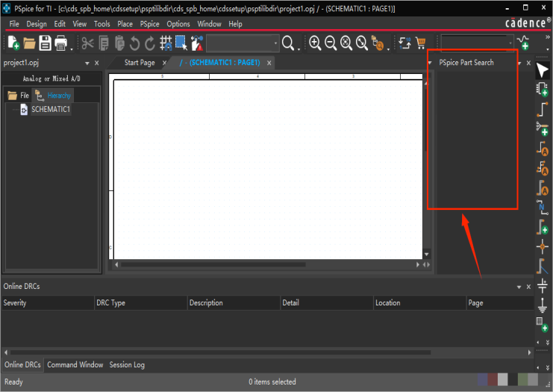Open a project with the folder icon
The image size is (553, 392).
(29, 43)
